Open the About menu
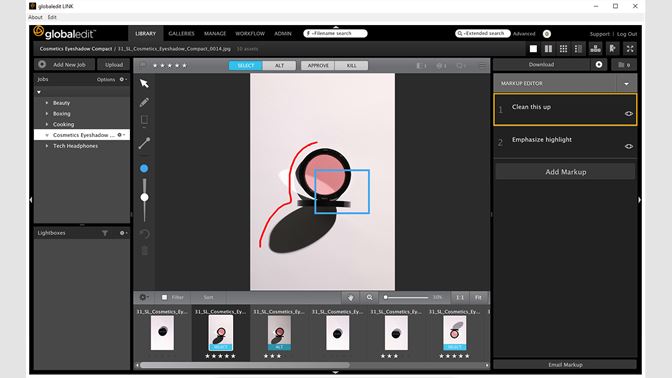672x378 pixels. coord(35,17)
